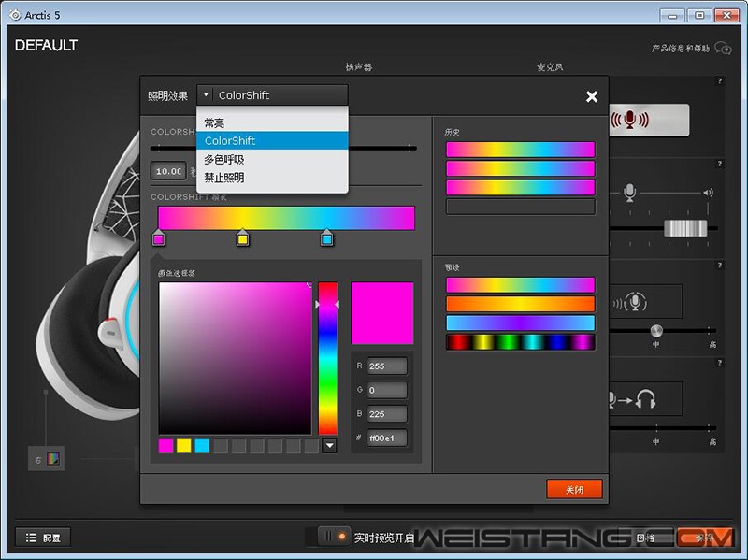Screen dimensions: 748x560
Task: Click the ColorShift gradient bar
Action: pyautogui.click(x=286, y=218)
